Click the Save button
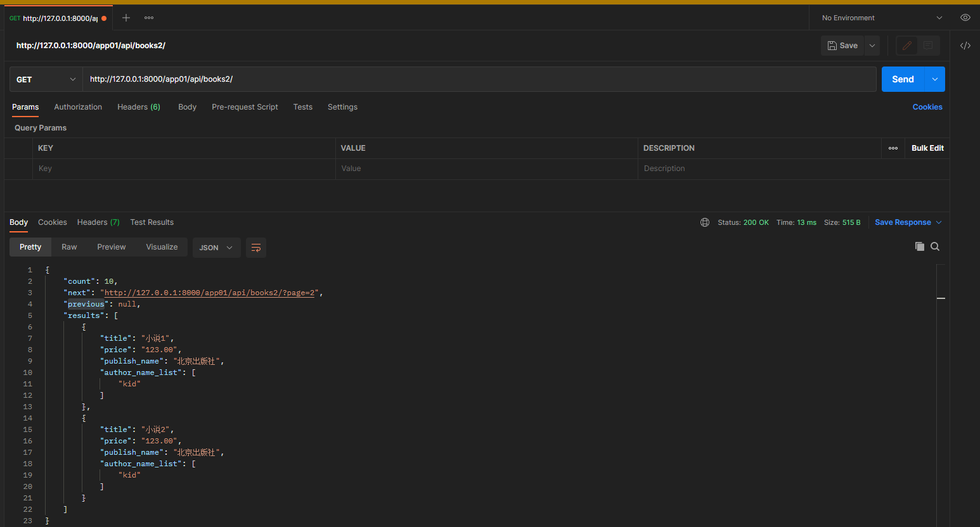Image resolution: width=980 pixels, height=527 pixels. coord(842,46)
